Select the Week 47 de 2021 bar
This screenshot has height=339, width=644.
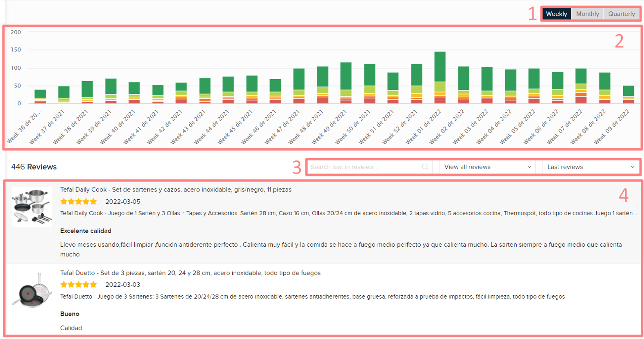[x=299, y=86]
